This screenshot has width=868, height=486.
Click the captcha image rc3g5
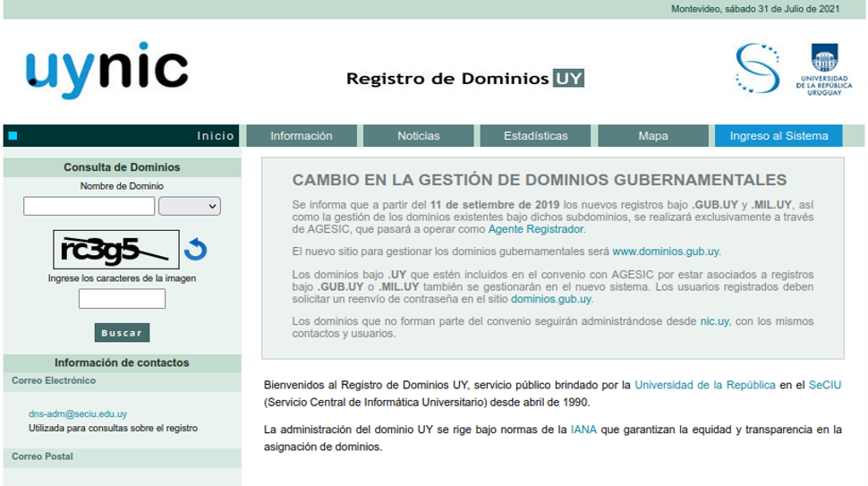pyautogui.click(x=116, y=250)
